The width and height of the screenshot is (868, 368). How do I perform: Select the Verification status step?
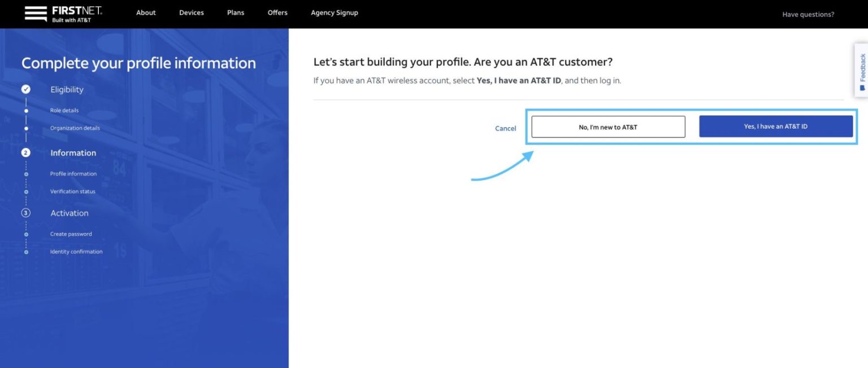coord(72,191)
